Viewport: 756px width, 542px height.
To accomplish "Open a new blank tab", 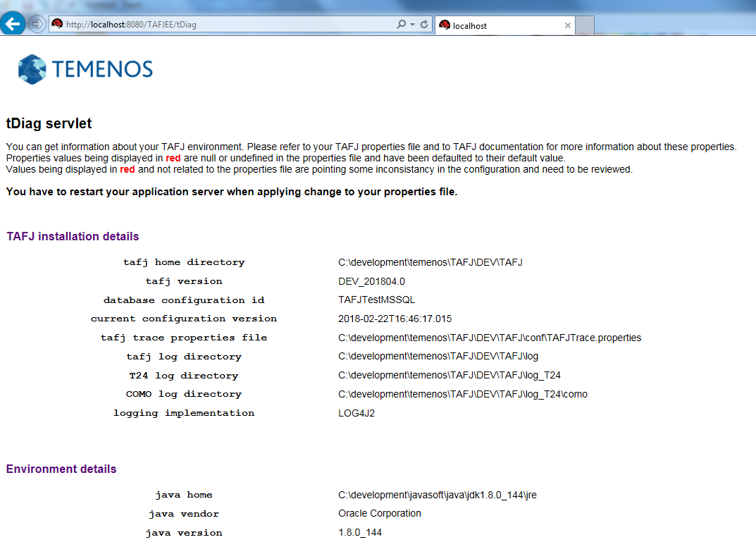I will point(585,25).
